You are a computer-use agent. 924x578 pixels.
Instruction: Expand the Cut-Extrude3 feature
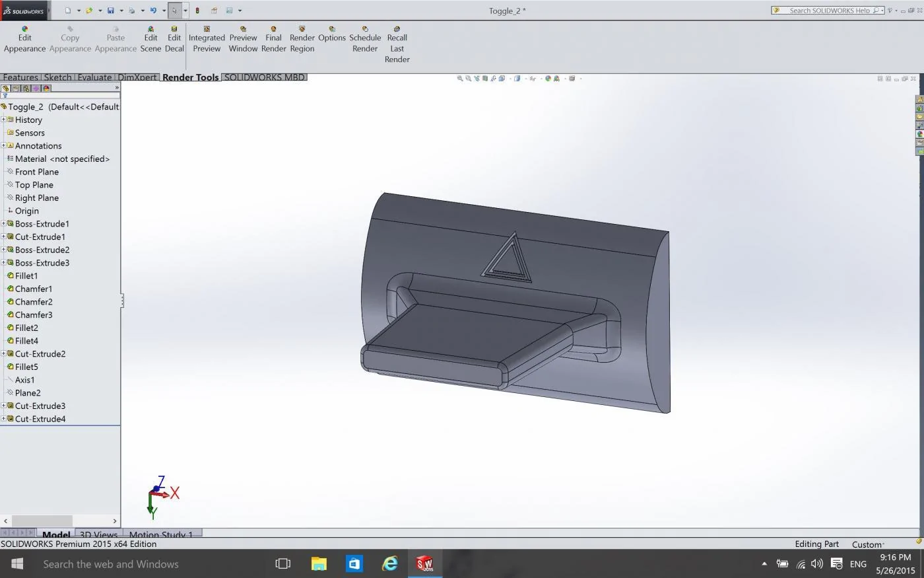[x=3, y=406]
